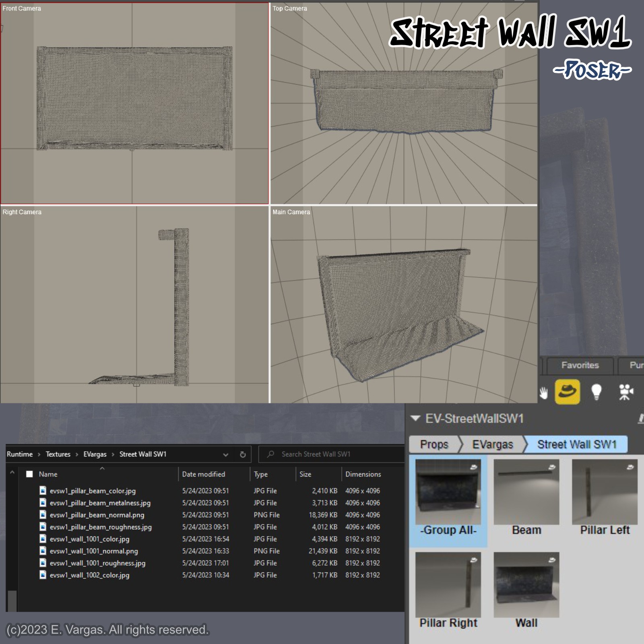The height and width of the screenshot is (644, 644).
Task: Refresh the Street Wall SW1 folder
Action: tap(243, 454)
